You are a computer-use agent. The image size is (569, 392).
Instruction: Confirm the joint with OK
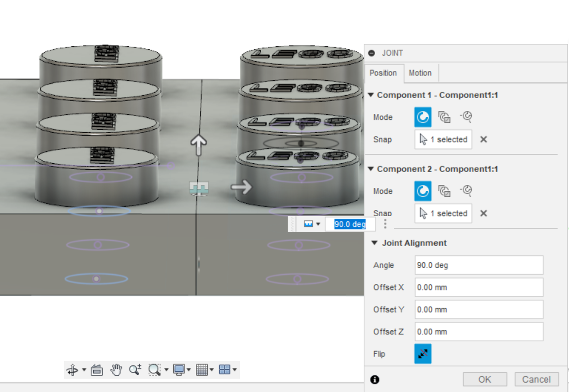click(485, 379)
